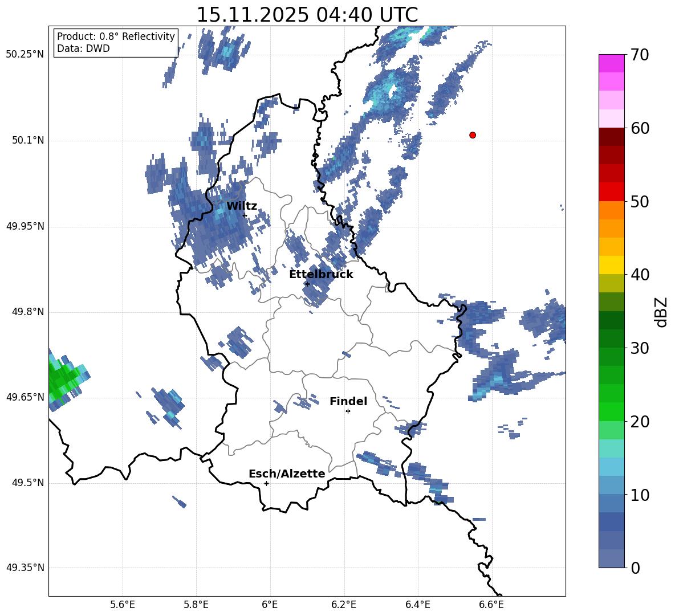Click the 49.65°N latitude label
Screen dimensions: 675x616
[x=25, y=397]
